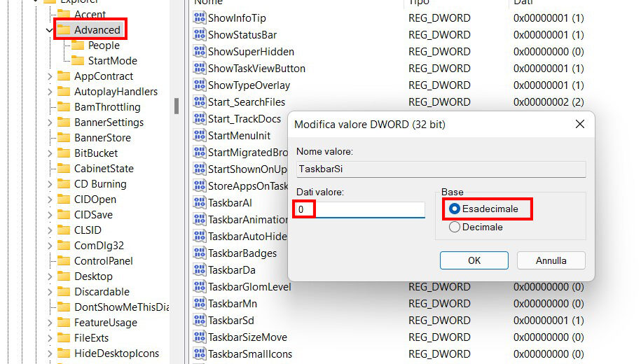Click the StartMode folder icon
641x364 pixels.
tap(77, 60)
